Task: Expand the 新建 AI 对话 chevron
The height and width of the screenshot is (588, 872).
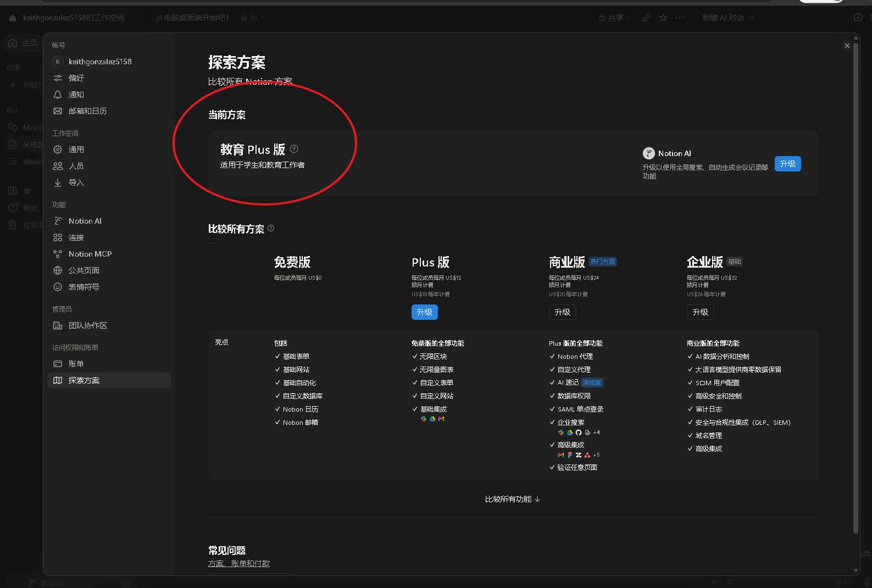Action: click(x=752, y=18)
